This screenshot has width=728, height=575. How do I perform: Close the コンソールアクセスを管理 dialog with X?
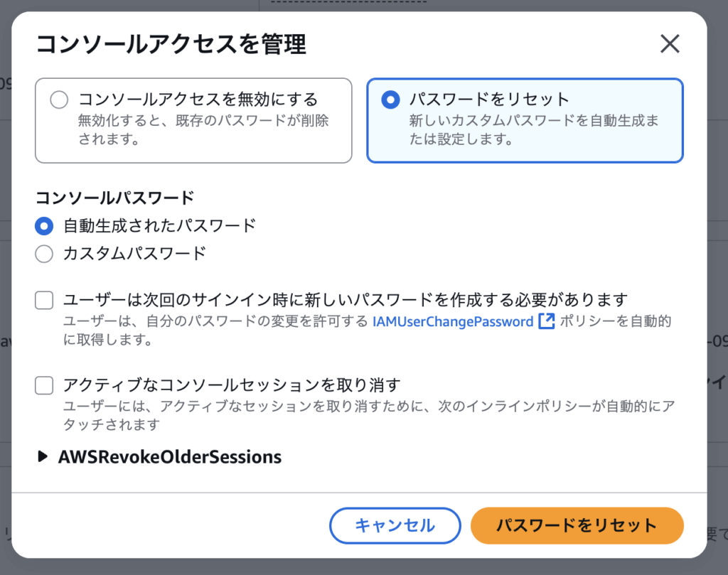coord(670,44)
